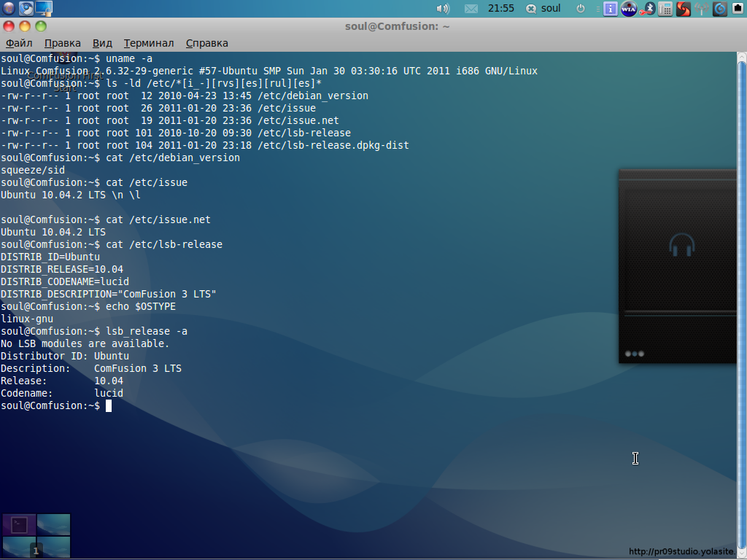Image resolution: width=747 pixels, height=560 pixels.
Task: Click the red swirl tray icon
Action: click(x=683, y=9)
